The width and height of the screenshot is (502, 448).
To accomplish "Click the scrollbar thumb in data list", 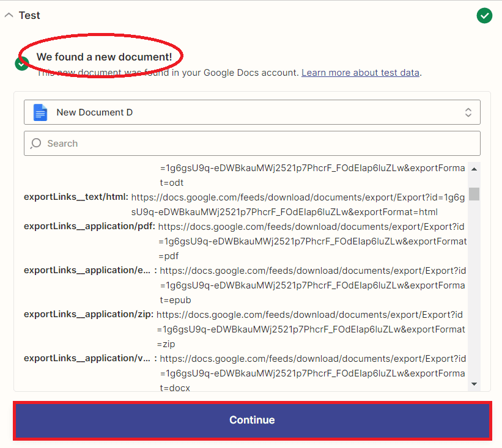I will [x=474, y=194].
